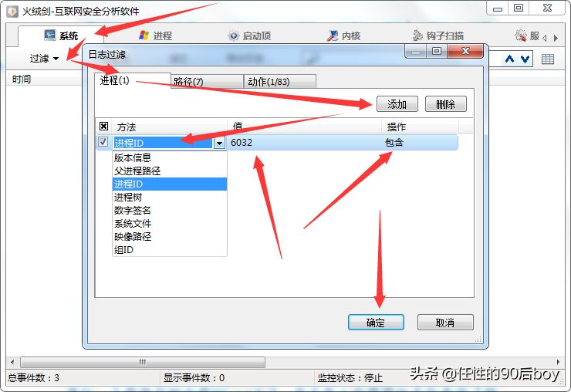The image size is (571, 392).
Task: Click the up arrow navigation icon
Action: tap(509, 59)
